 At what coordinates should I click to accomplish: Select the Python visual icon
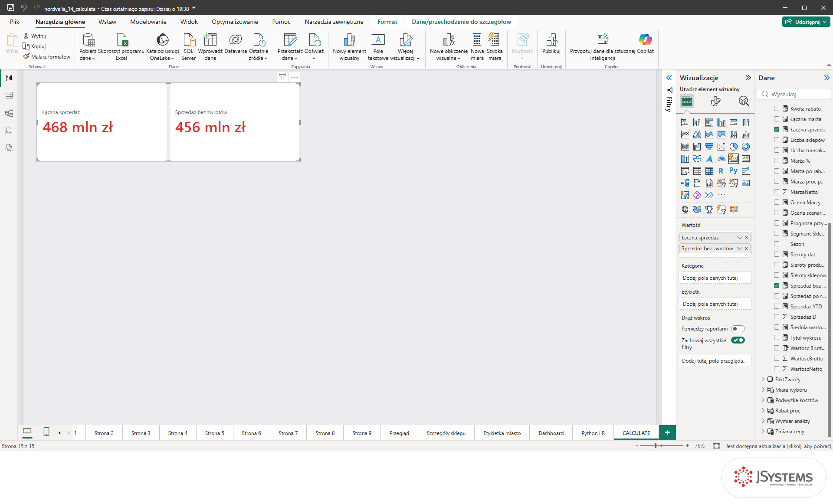click(734, 171)
